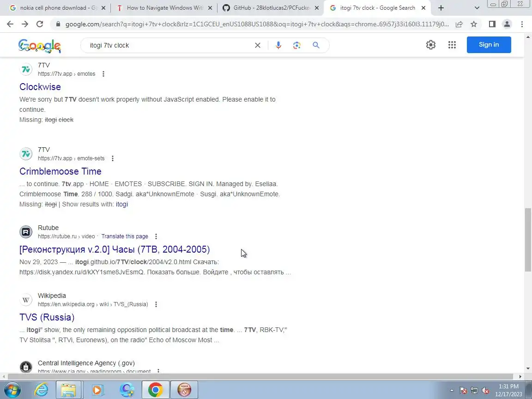
Task: Open the Chrome side panel icon
Action: tap(492, 24)
